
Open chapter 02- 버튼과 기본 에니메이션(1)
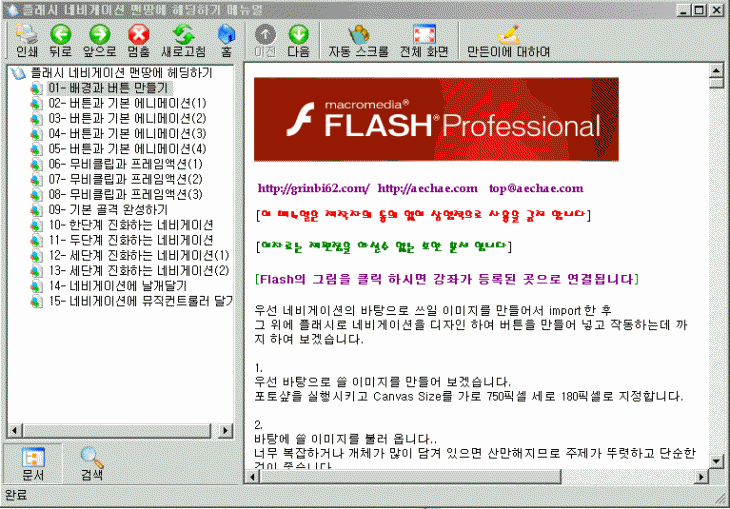coord(127,103)
